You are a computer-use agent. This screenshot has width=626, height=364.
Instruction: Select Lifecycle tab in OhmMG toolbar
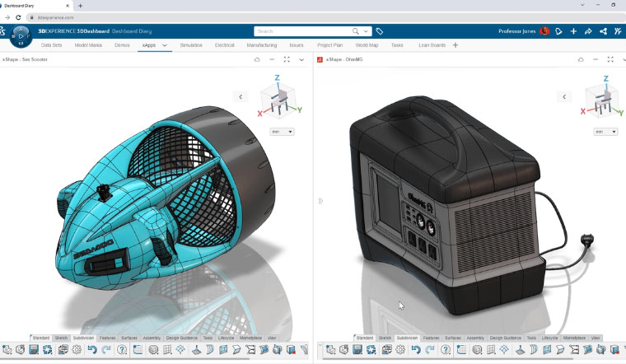click(x=549, y=338)
